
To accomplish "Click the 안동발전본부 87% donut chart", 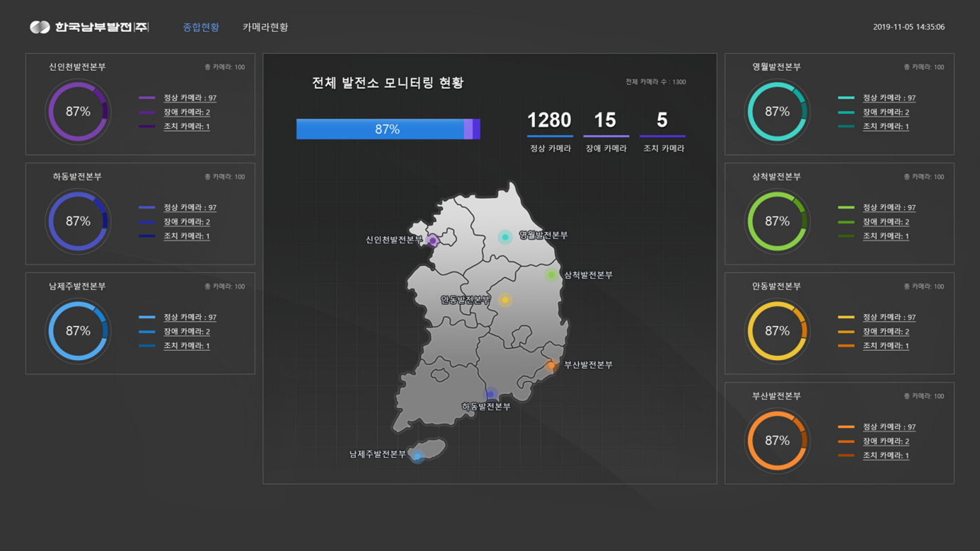I will pyautogui.click(x=777, y=331).
